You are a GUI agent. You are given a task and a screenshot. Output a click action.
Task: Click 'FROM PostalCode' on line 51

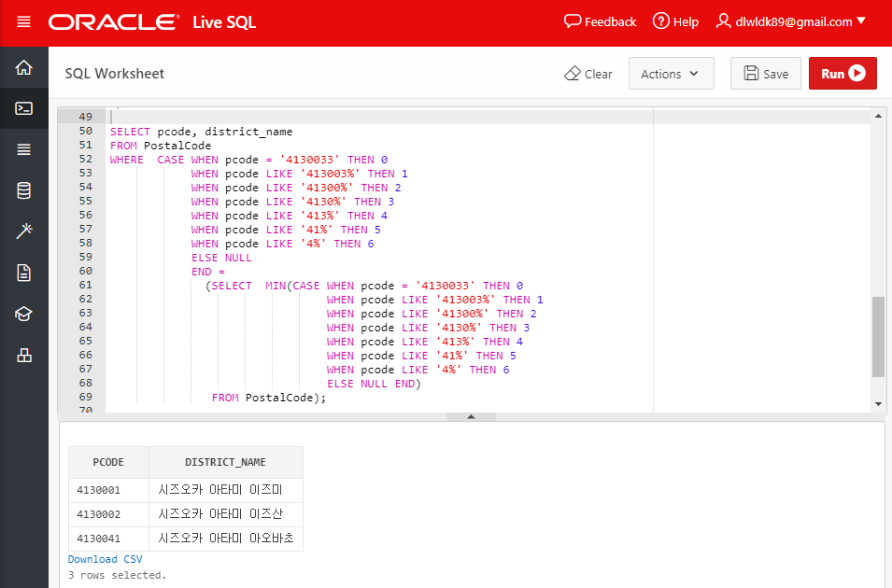(x=161, y=146)
